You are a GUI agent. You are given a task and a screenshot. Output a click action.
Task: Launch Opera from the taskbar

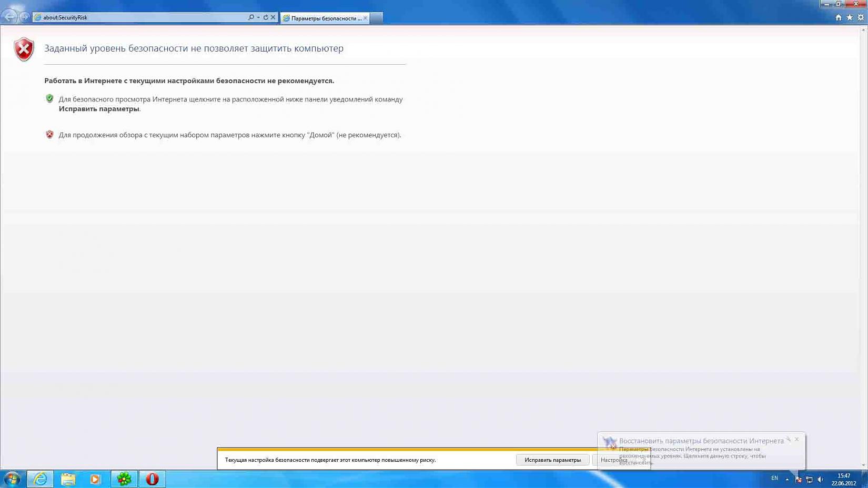[x=152, y=479]
